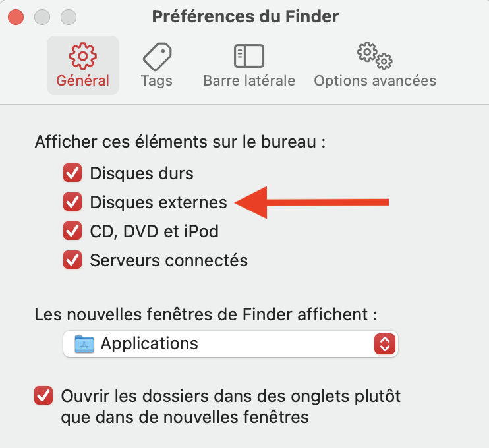Viewport: 489px width, 448px height.
Task: Switch to the Tags tab
Action: pos(156,80)
